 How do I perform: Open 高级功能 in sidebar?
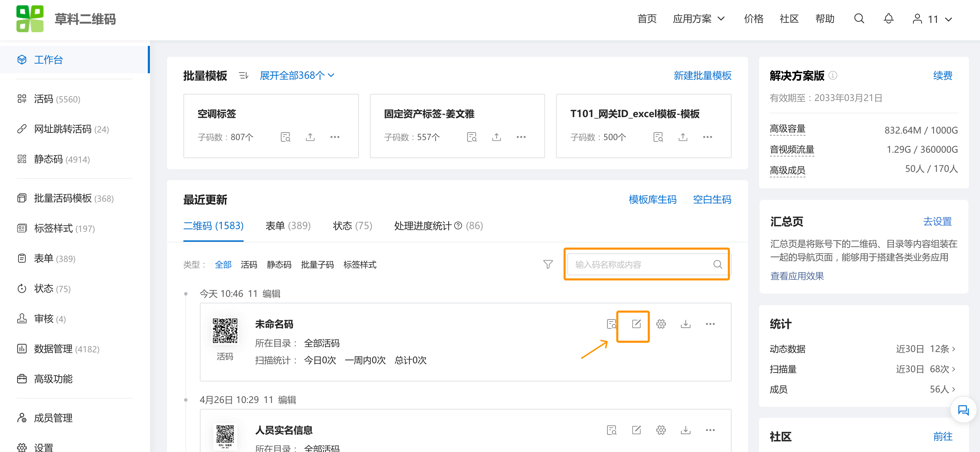53,379
